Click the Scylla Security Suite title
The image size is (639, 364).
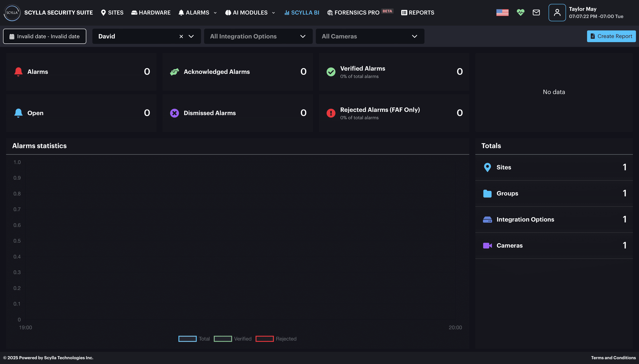(58, 13)
